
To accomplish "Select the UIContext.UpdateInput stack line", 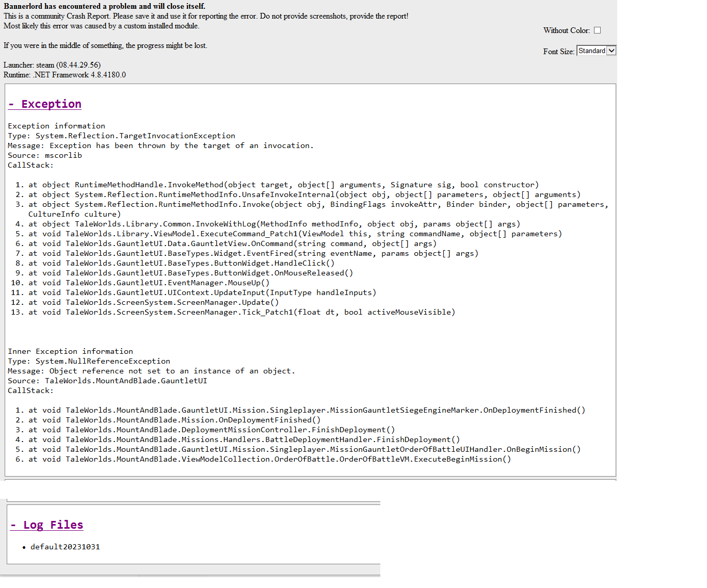I will tap(202, 292).
